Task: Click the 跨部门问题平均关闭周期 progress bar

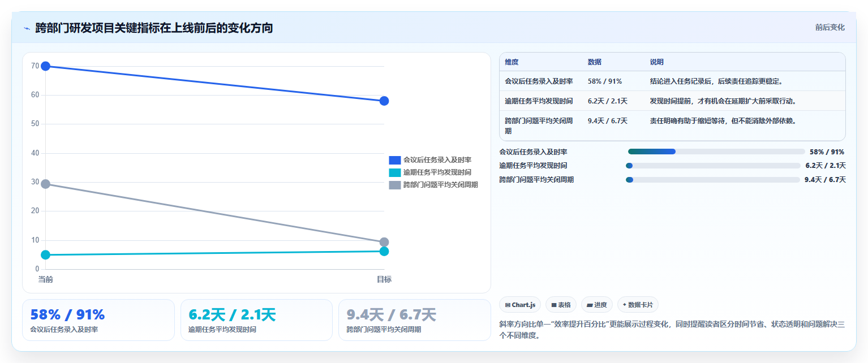Action: point(712,180)
